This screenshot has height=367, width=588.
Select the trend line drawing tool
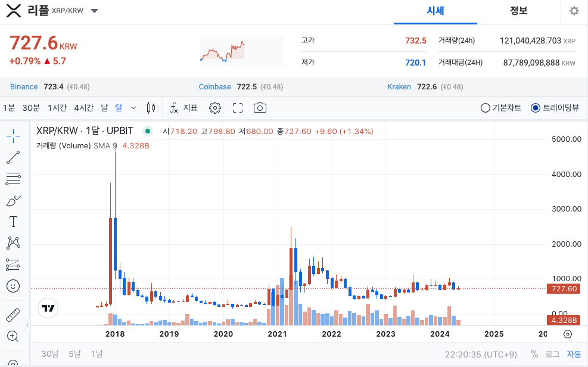(x=13, y=157)
